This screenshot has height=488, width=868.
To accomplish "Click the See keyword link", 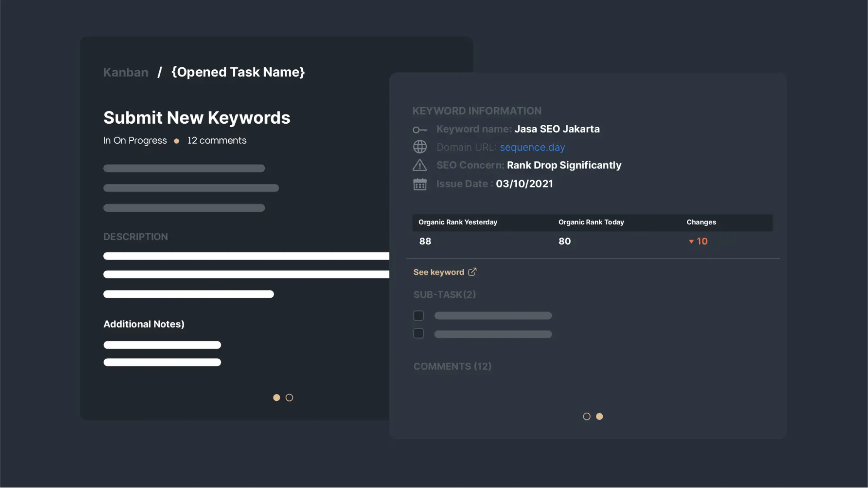I will [439, 272].
